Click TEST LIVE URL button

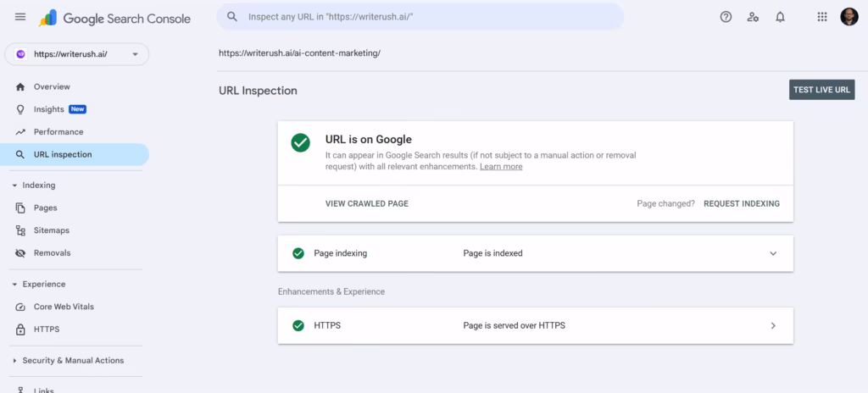click(821, 90)
